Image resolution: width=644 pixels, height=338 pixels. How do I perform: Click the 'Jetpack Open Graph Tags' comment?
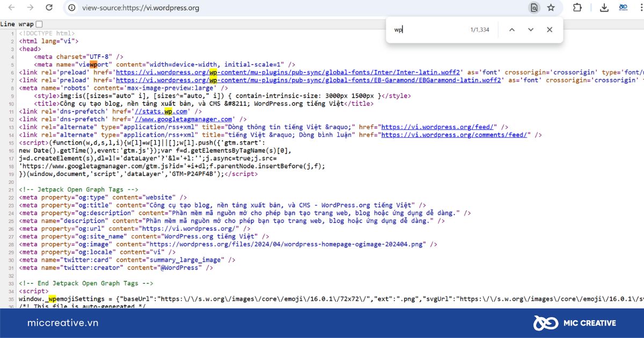click(79, 189)
